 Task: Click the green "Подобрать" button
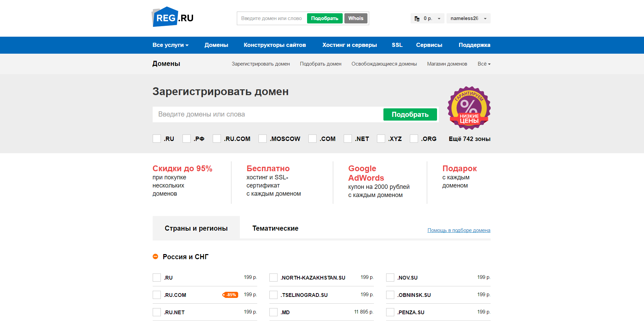click(x=410, y=114)
